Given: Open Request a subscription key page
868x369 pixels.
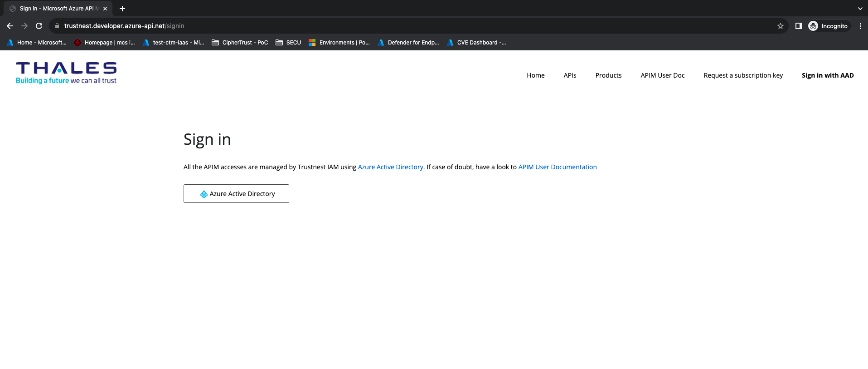Looking at the screenshot, I should coord(743,75).
